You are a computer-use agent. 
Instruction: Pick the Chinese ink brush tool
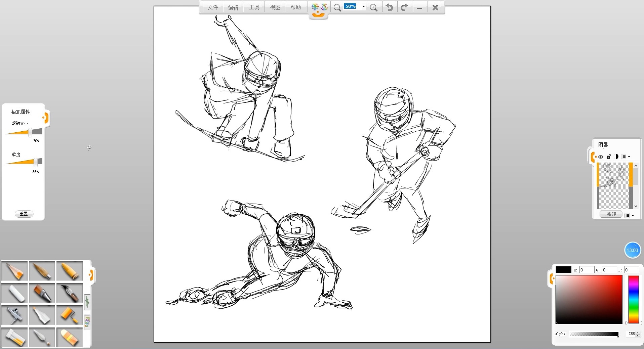click(70, 293)
